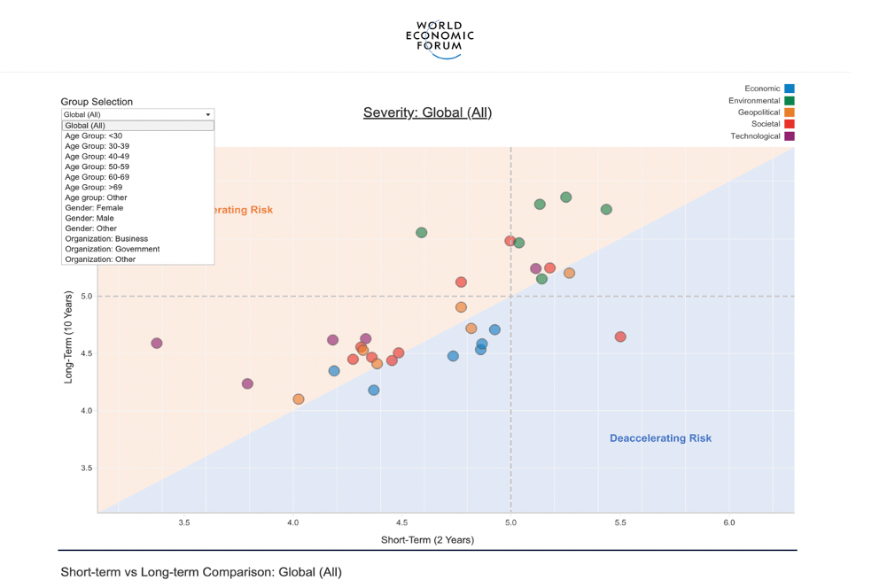895x588 pixels.
Task: Click the rightmost red scatter point
Action: pyautogui.click(x=620, y=337)
